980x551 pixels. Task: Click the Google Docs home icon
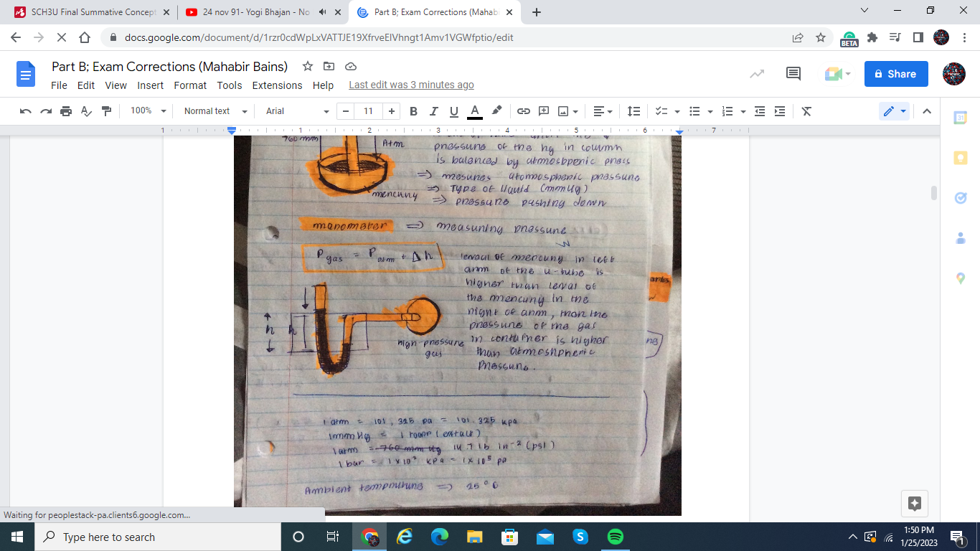(26, 74)
